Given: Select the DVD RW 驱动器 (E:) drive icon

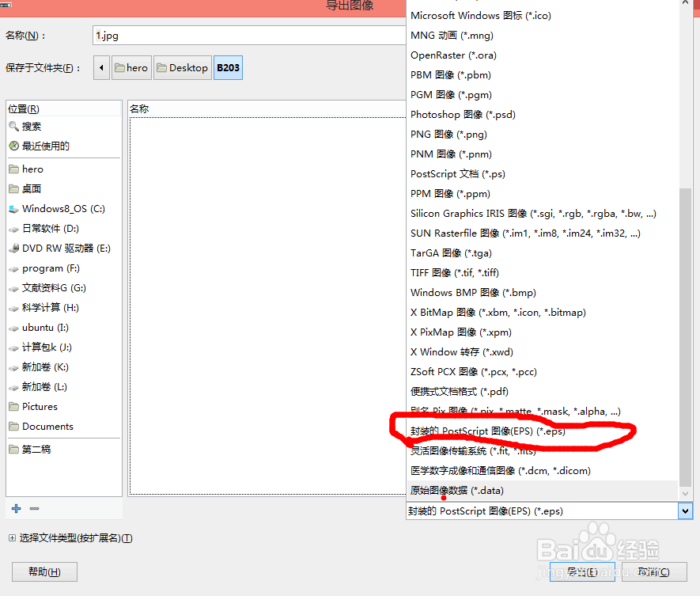Looking at the screenshot, I should tap(13, 248).
